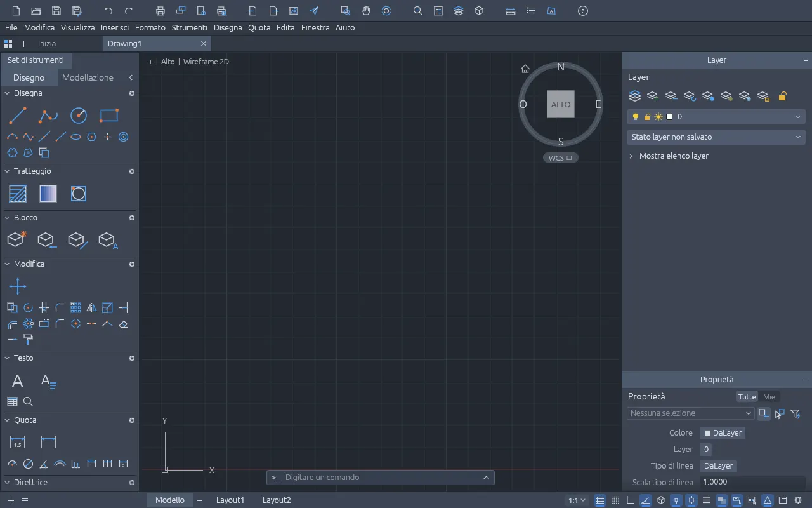Open the Gradient fill tool
Viewport: 812px width, 508px height.
(48, 194)
